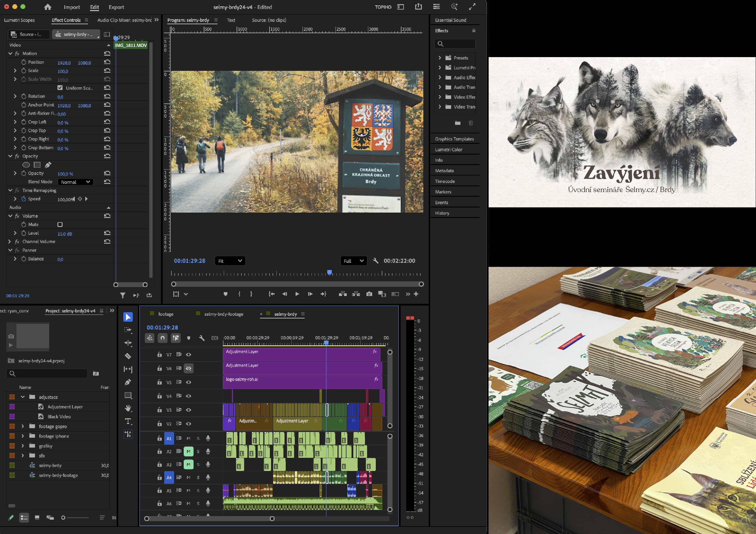Toggle the timeline Snap magnet icon
Viewport: 756px width, 534px height.
pyautogui.click(x=162, y=338)
